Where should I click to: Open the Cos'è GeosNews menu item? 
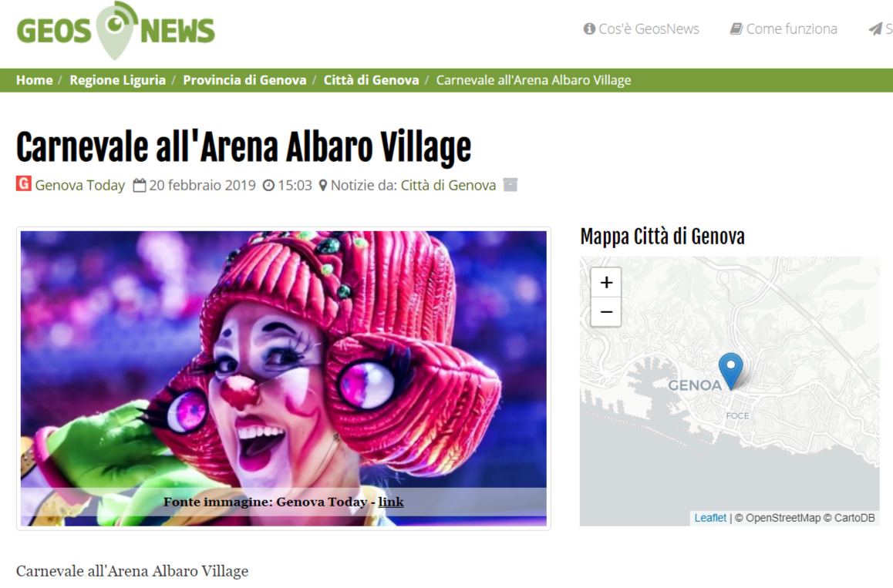click(x=642, y=29)
